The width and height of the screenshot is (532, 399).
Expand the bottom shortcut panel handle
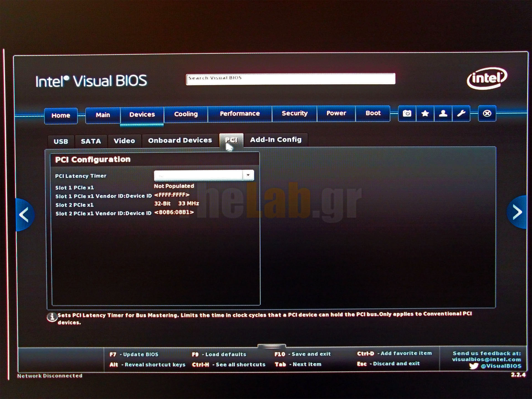click(x=271, y=346)
